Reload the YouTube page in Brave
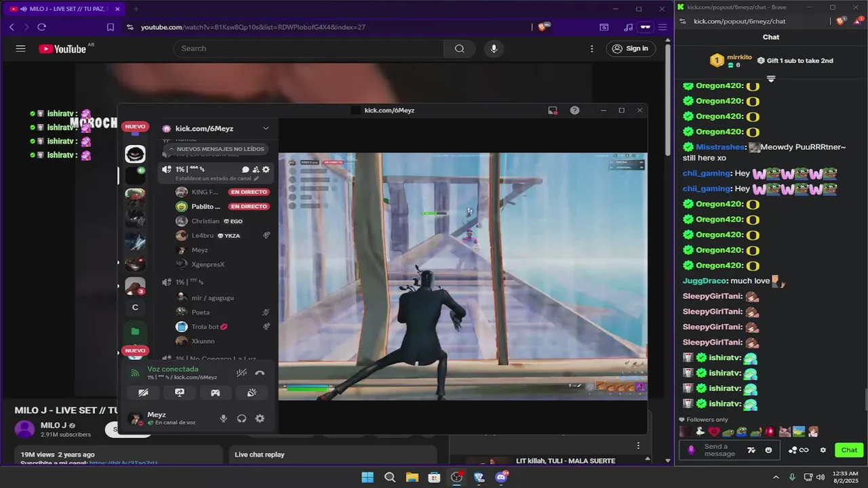The height and width of the screenshot is (488, 868). tap(41, 27)
